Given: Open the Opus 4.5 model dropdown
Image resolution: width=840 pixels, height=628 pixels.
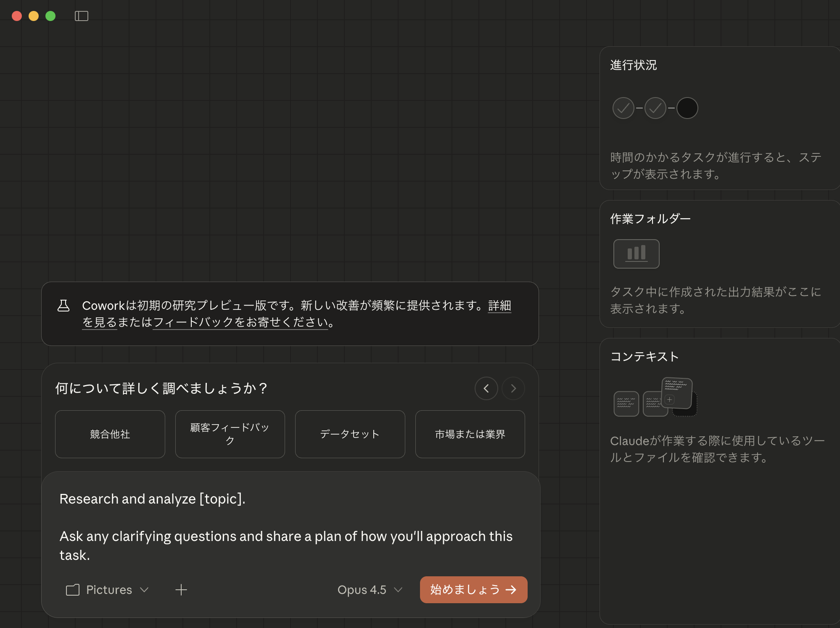Looking at the screenshot, I should 369,590.
